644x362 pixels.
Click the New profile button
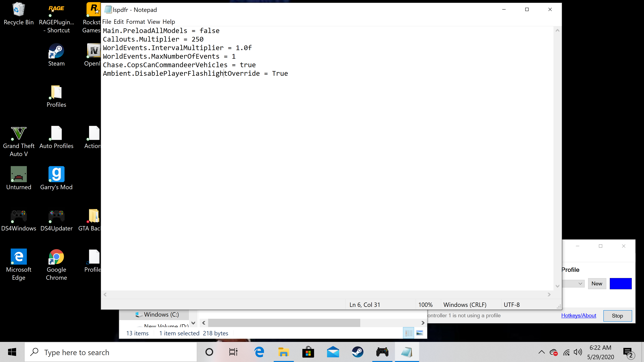tap(597, 284)
